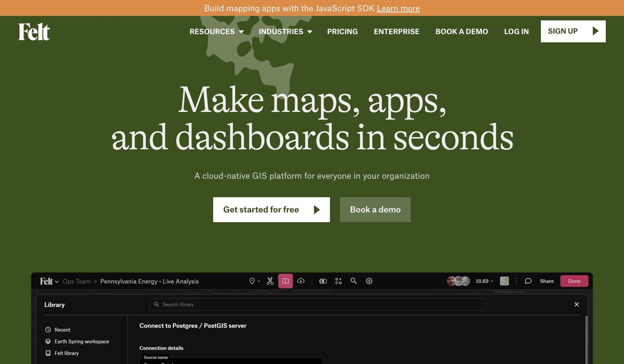
Task: Open the pin tool dropdown
Action: point(254,281)
